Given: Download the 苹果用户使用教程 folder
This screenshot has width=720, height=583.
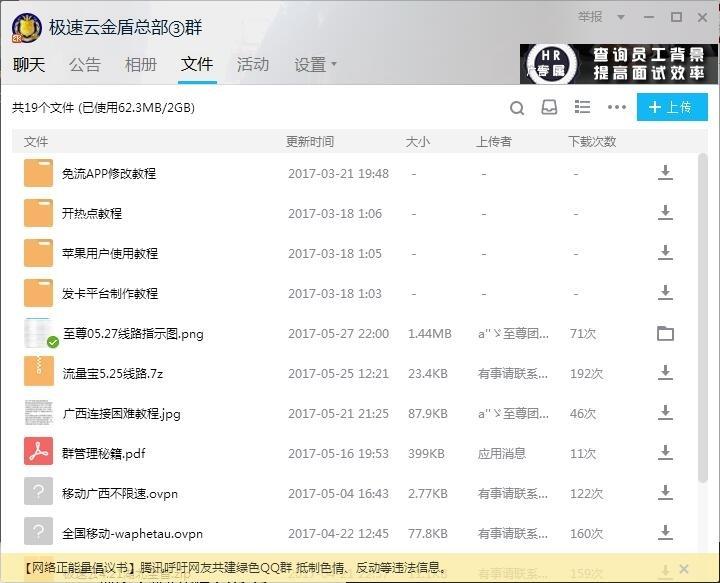Looking at the screenshot, I should tap(665, 253).
